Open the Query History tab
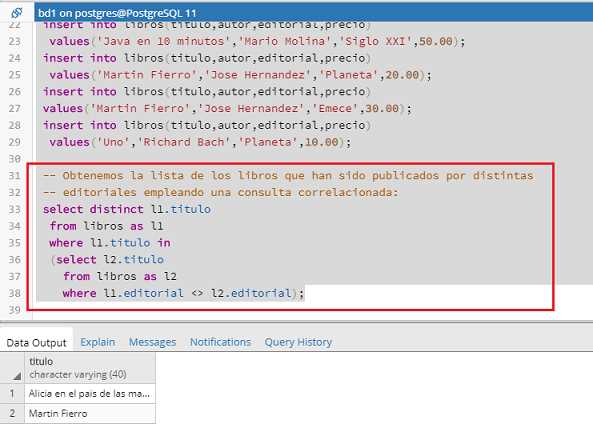The image size is (593, 432). pyautogui.click(x=298, y=342)
